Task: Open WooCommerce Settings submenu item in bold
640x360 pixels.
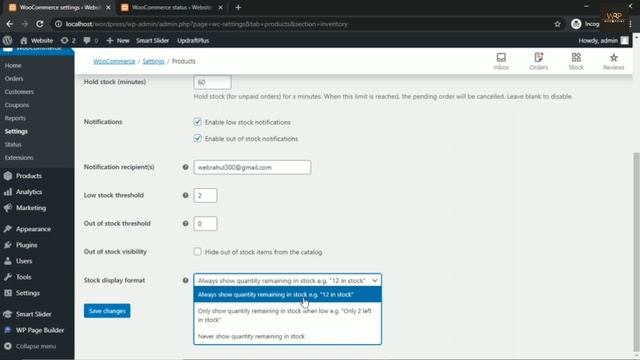Action: click(x=16, y=131)
